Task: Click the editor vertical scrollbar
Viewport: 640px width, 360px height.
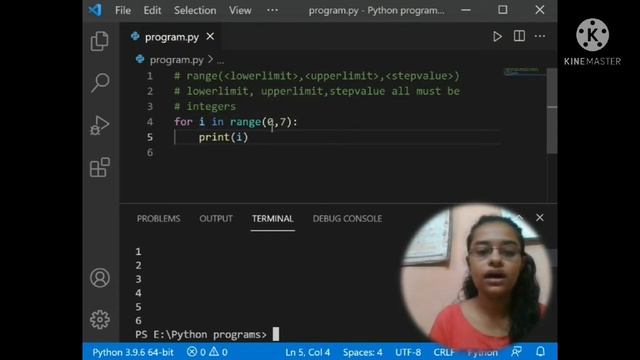Action: click(552, 111)
